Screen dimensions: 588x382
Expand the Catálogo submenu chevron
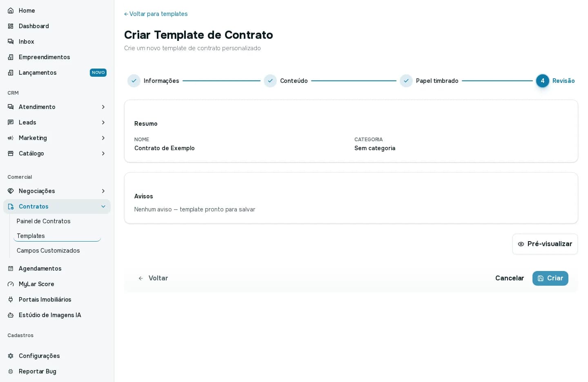(103, 153)
